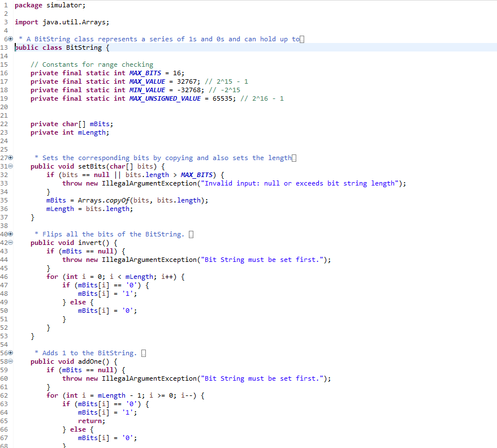This screenshot has width=497, height=448.
Task: Expand the collapsed class Javadoc comment
Action: [9, 38]
